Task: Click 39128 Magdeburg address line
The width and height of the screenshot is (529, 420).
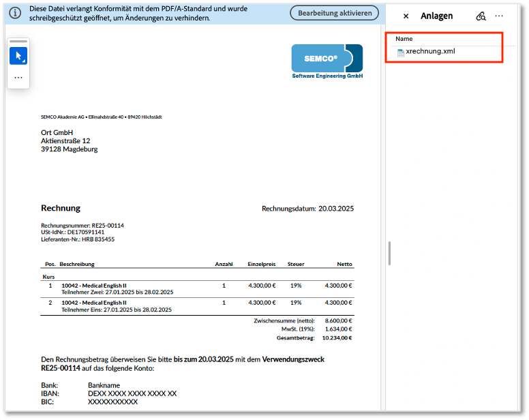Action: (x=69, y=149)
